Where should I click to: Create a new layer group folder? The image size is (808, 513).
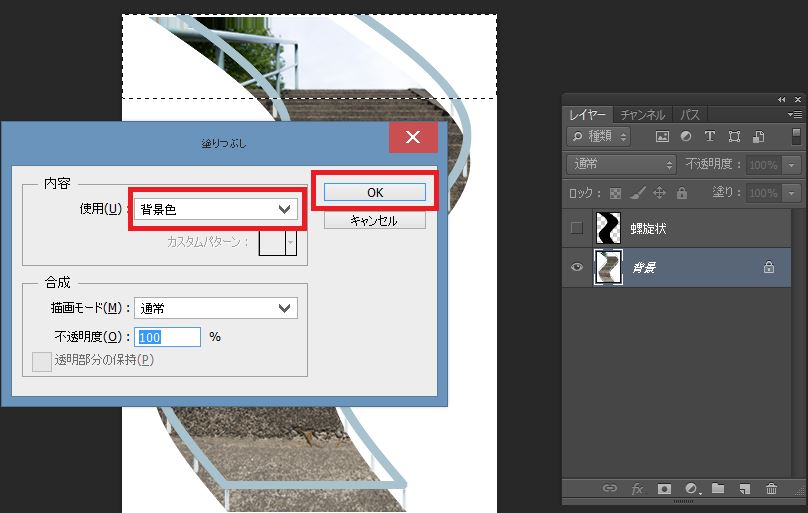717,489
